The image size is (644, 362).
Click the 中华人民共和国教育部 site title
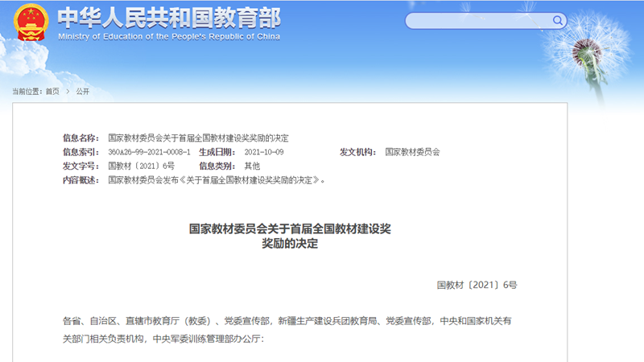click(169, 18)
